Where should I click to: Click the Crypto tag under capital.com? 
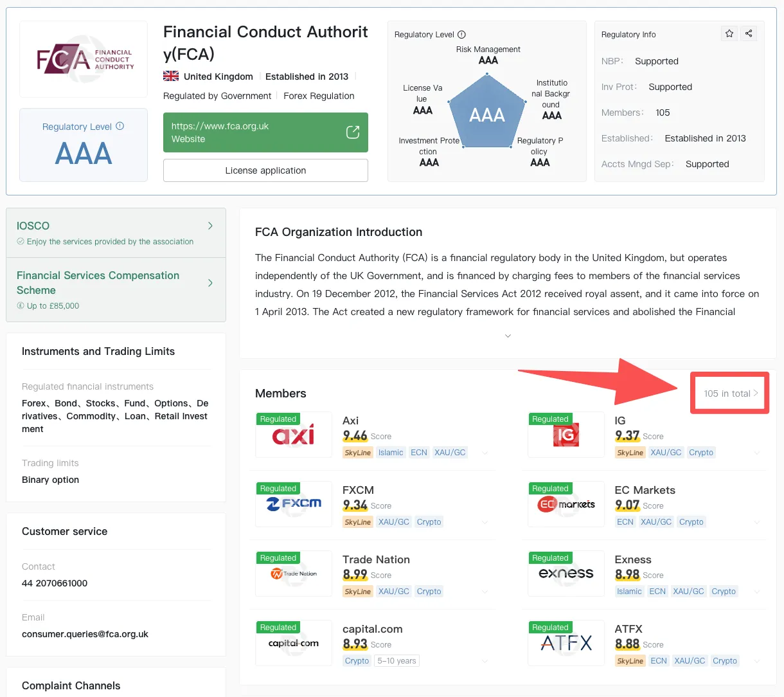(x=357, y=661)
